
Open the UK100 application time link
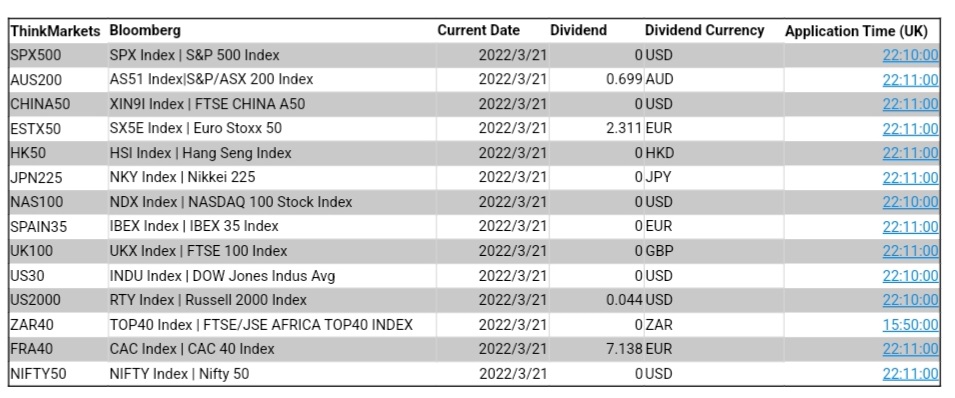(x=911, y=251)
